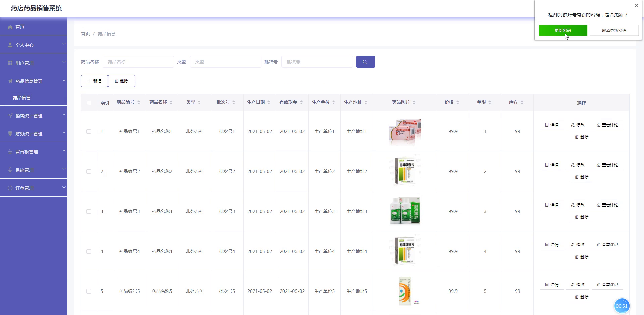
Task: Go to 首页 in the breadcrumb
Action: point(85,34)
